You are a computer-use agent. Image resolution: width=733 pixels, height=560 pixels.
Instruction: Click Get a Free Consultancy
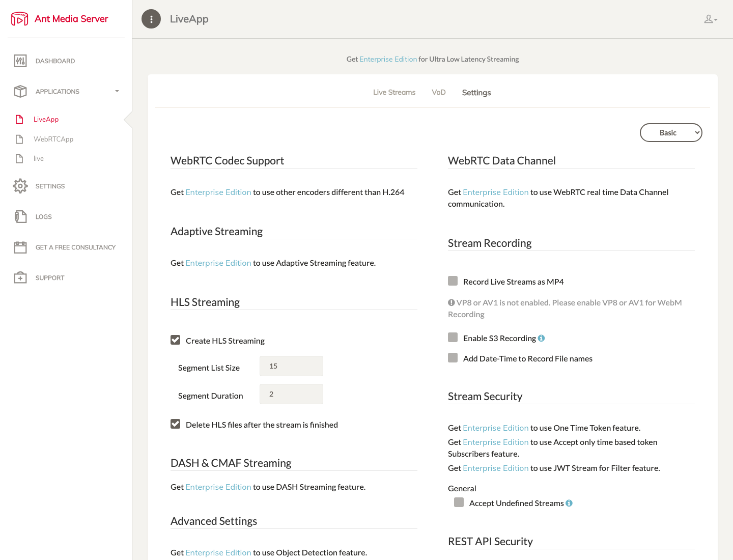75,247
